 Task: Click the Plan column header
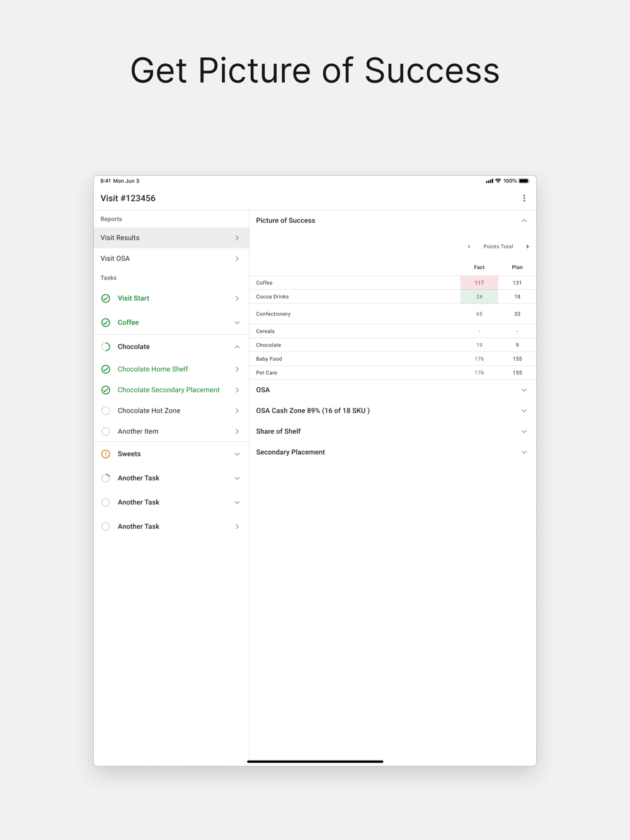[x=517, y=268]
